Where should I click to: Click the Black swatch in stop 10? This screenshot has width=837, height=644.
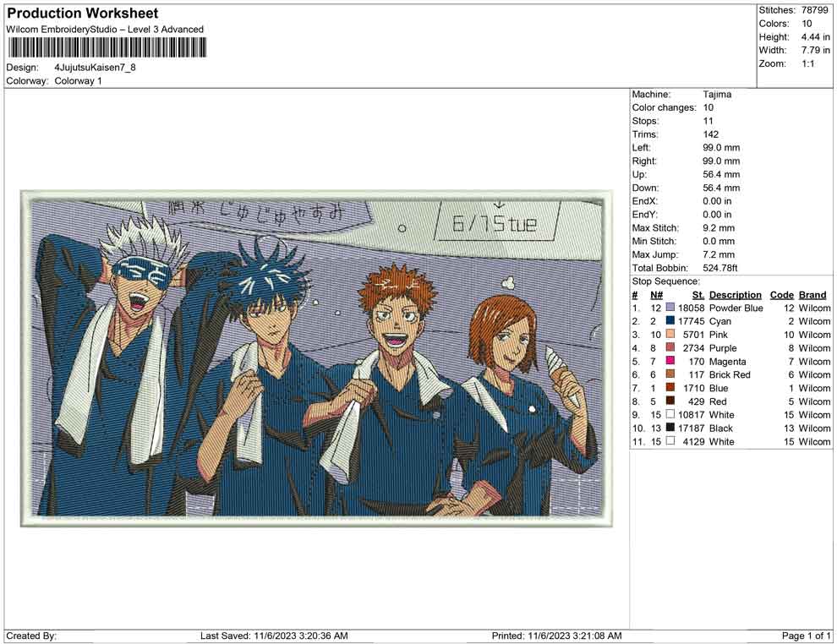670,428
